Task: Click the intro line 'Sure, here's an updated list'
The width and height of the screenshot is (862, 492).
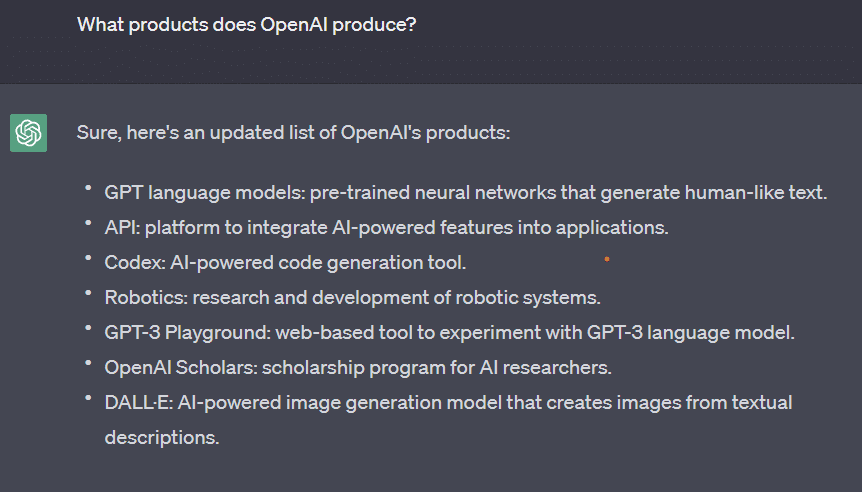Action: [x=293, y=132]
